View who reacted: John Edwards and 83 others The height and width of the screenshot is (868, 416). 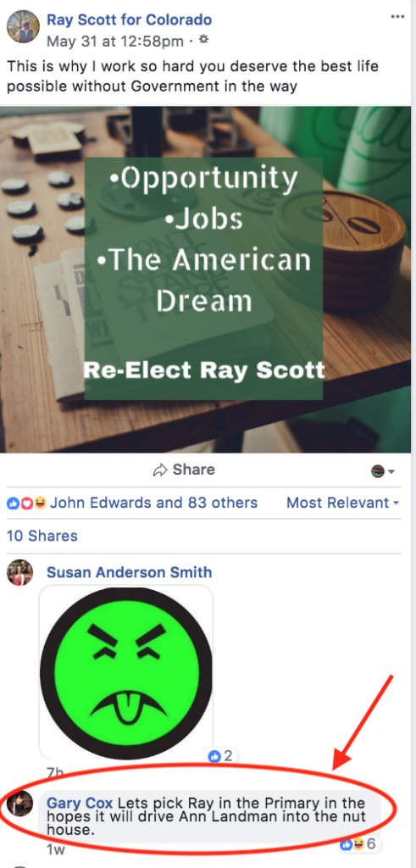(154, 504)
